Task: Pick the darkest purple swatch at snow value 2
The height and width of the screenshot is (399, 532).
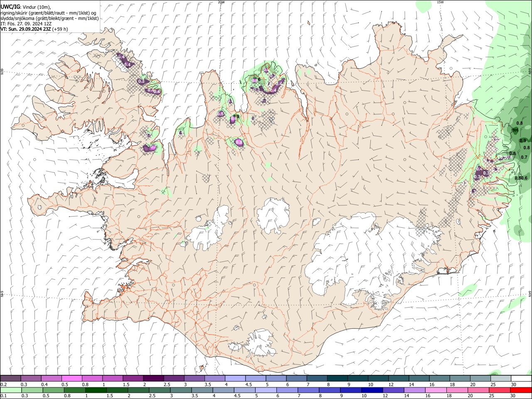Action: click(x=153, y=378)
